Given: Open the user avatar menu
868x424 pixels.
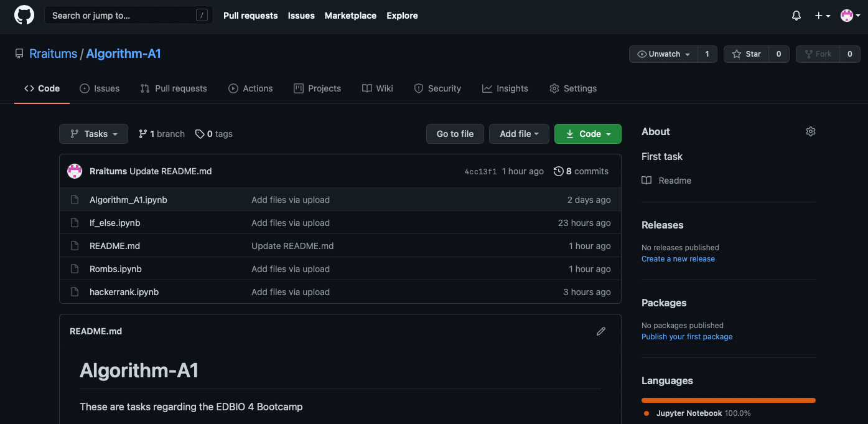Looking at the screenshot, I should [850, 16].
